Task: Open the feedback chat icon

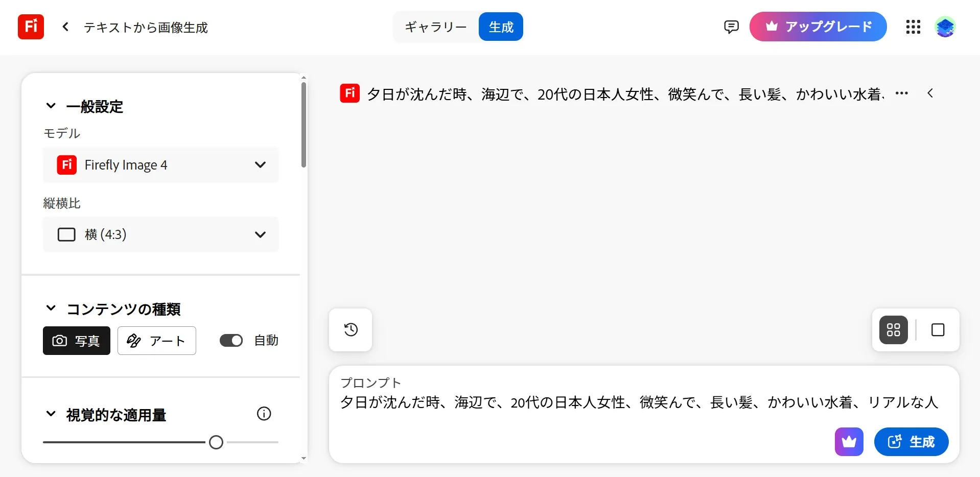Action: coord(731,27)
